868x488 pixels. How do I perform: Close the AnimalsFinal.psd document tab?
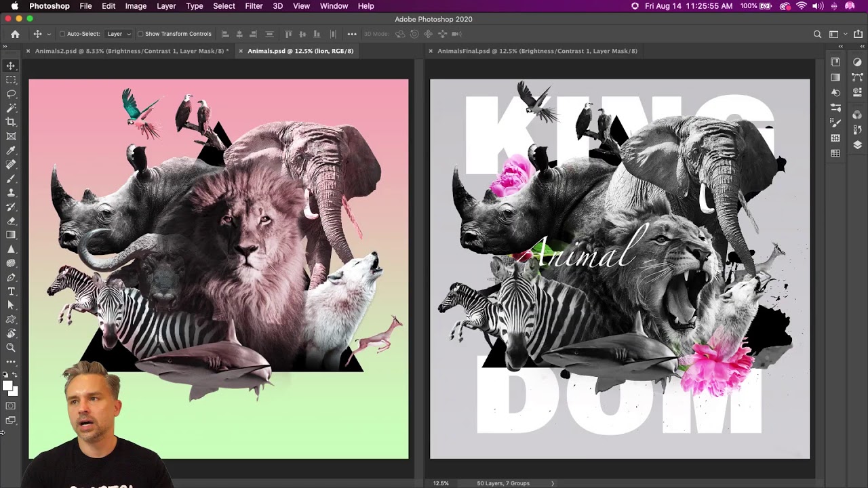(x=431, y=51)
